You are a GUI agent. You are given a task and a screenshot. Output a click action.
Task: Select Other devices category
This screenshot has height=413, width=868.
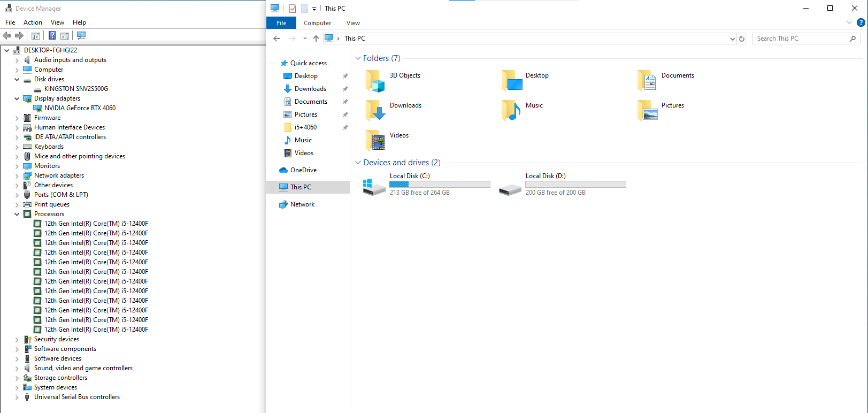point(53,185)
